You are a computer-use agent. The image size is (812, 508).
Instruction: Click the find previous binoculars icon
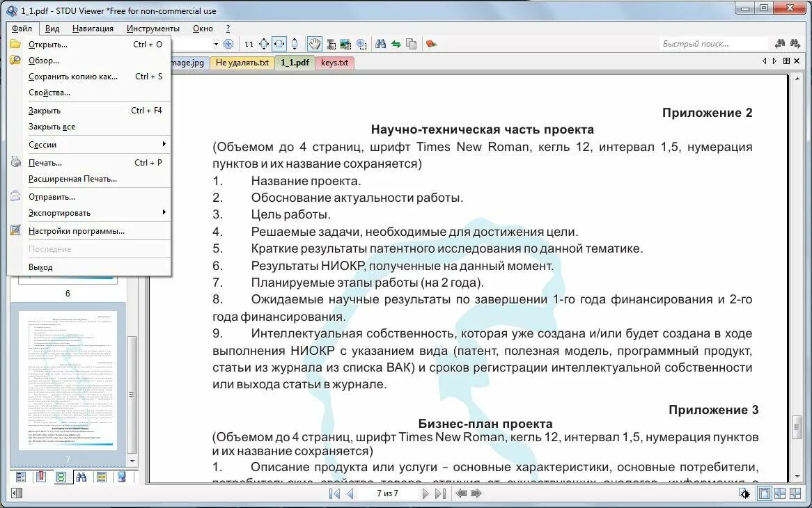780,44
